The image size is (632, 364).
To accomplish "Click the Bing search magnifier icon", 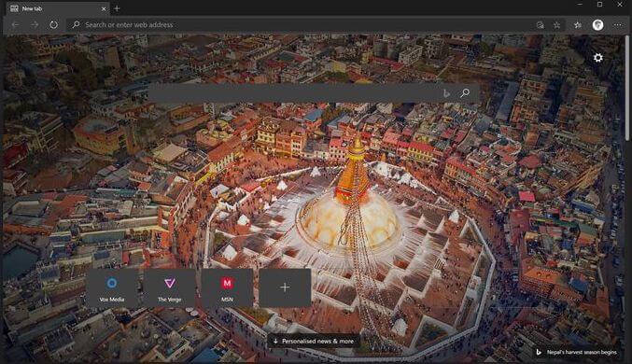I will coord(465,93).
